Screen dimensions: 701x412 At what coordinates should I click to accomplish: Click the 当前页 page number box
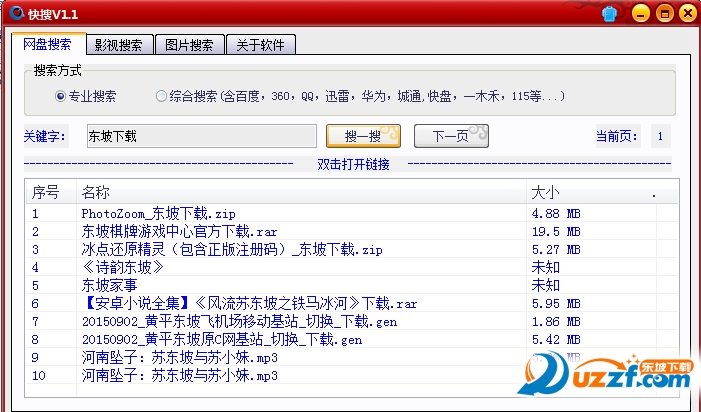661,136
